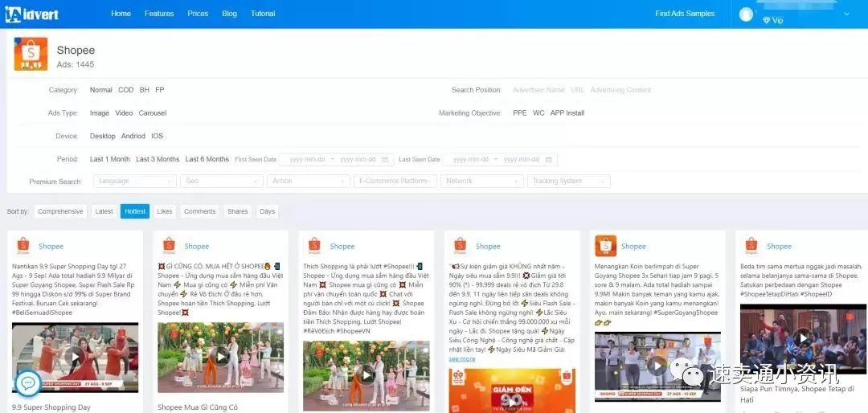Open the Geo dropdown
The width and height of the screenshot is (868, 413).
[221, 182]
